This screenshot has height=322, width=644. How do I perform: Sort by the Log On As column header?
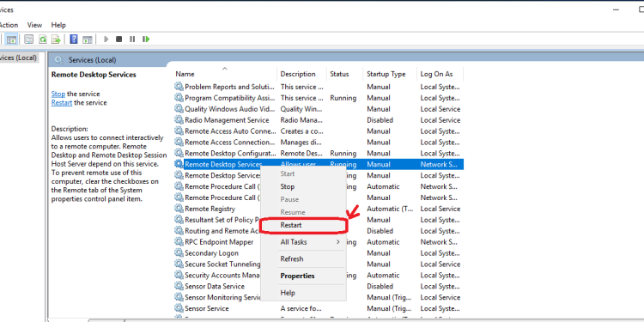point(440,75)
